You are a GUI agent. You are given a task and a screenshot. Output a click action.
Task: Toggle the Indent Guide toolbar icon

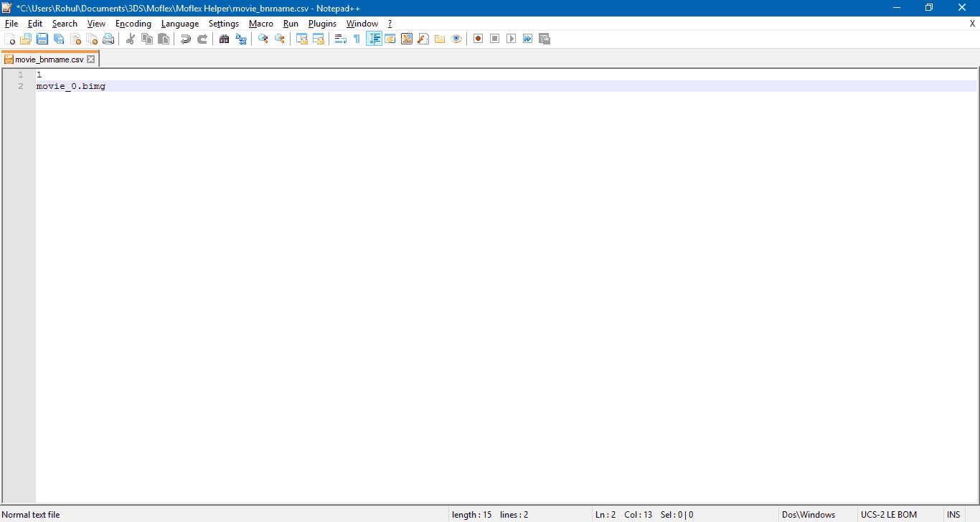click(x=374, y=39)
